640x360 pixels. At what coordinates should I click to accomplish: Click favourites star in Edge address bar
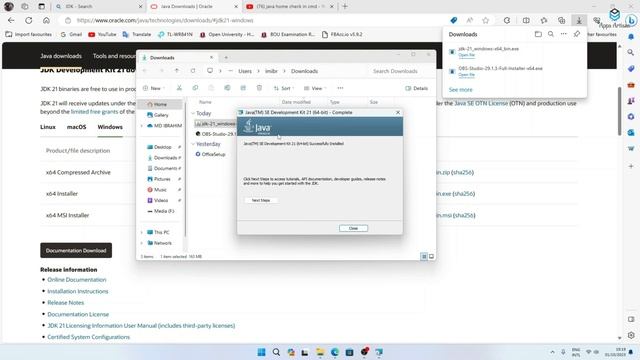pyautogui.click(x=485, y=20)
